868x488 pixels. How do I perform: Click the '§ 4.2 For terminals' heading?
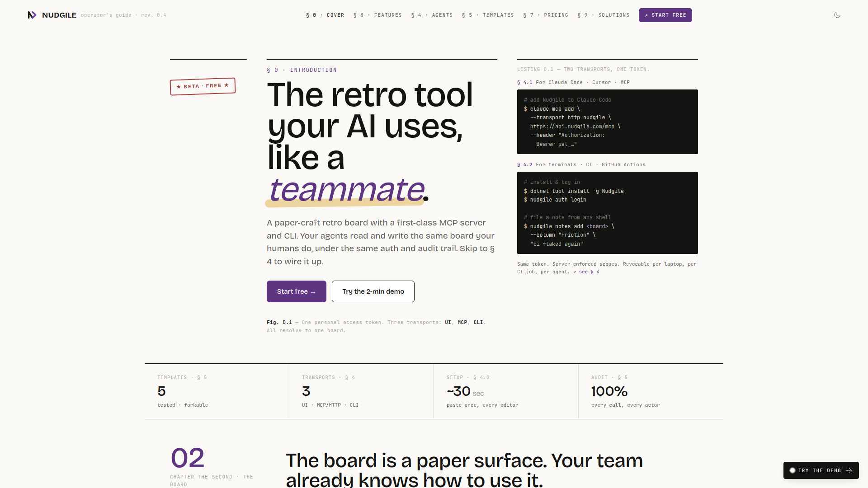pyautogui.click(x=581, y=165)
